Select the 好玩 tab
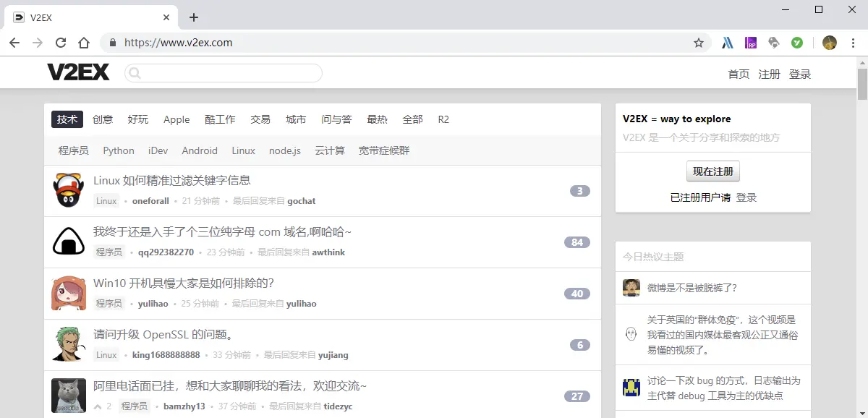Image resolution: width=868 pixels, height=418 pixels. coord(138,119)
